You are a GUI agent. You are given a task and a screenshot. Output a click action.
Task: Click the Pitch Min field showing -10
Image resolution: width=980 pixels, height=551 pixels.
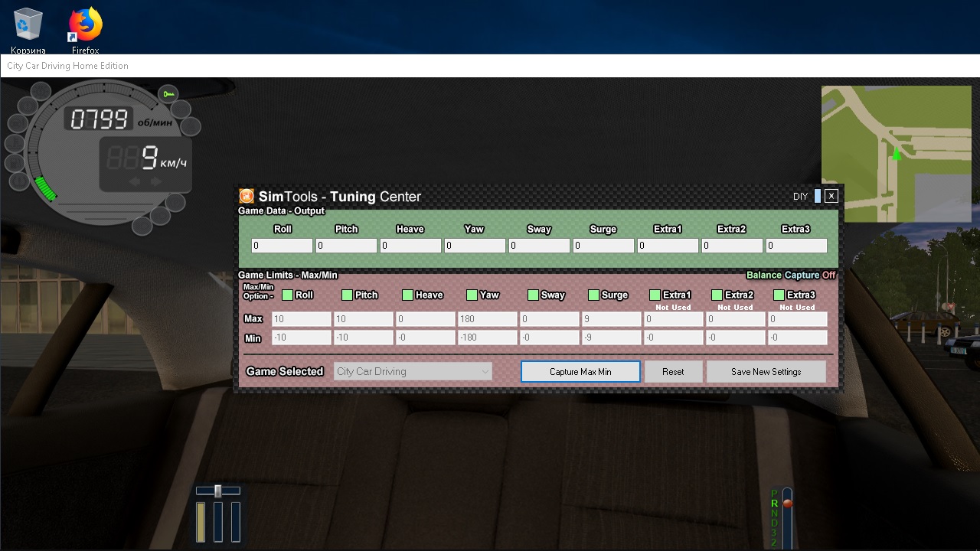click(x=364, y=337)
